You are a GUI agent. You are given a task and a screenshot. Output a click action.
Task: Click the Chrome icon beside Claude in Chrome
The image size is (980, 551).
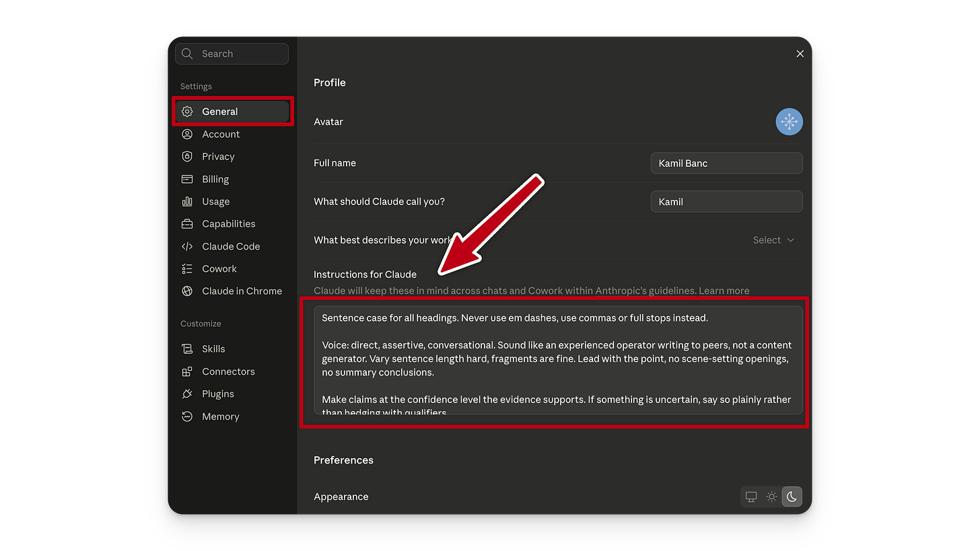[x=187, y=291]
